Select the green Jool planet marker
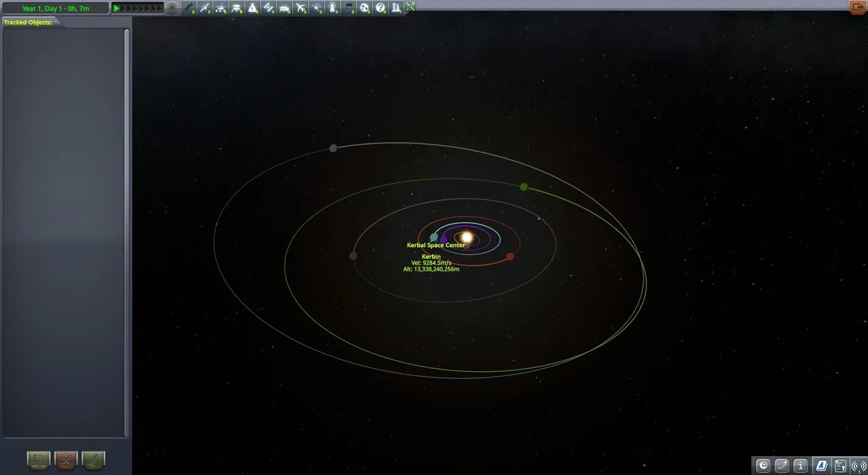Screen dimensions: 868x475 (524, 187)
